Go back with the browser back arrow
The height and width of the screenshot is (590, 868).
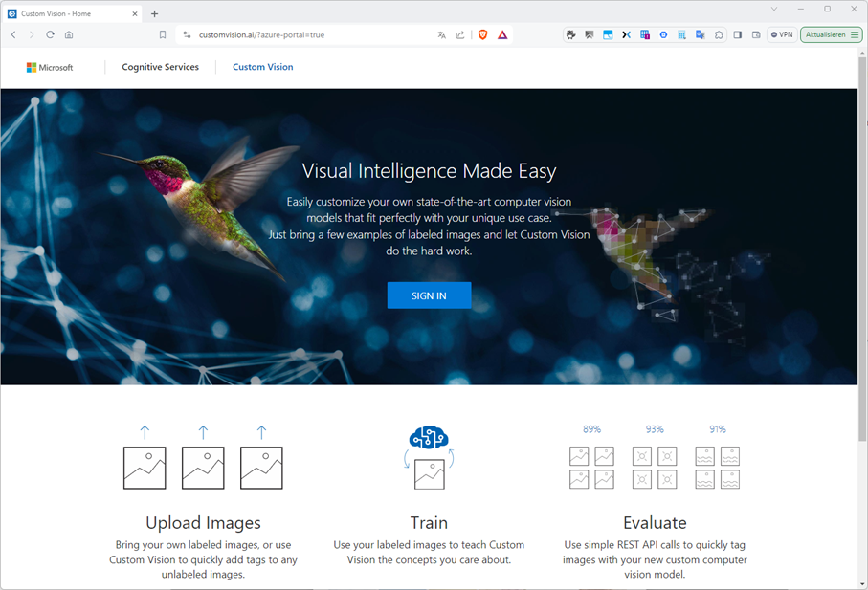(13, 34)
